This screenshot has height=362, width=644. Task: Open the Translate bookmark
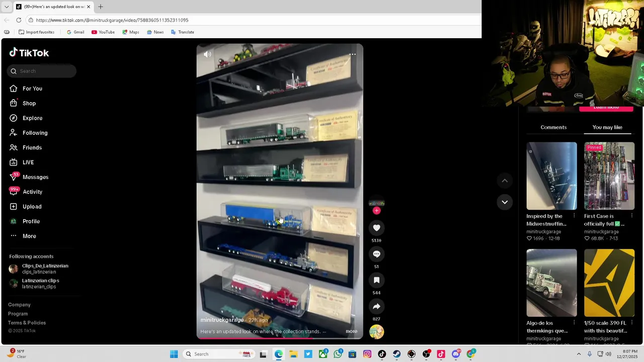(x=183, y=32)
